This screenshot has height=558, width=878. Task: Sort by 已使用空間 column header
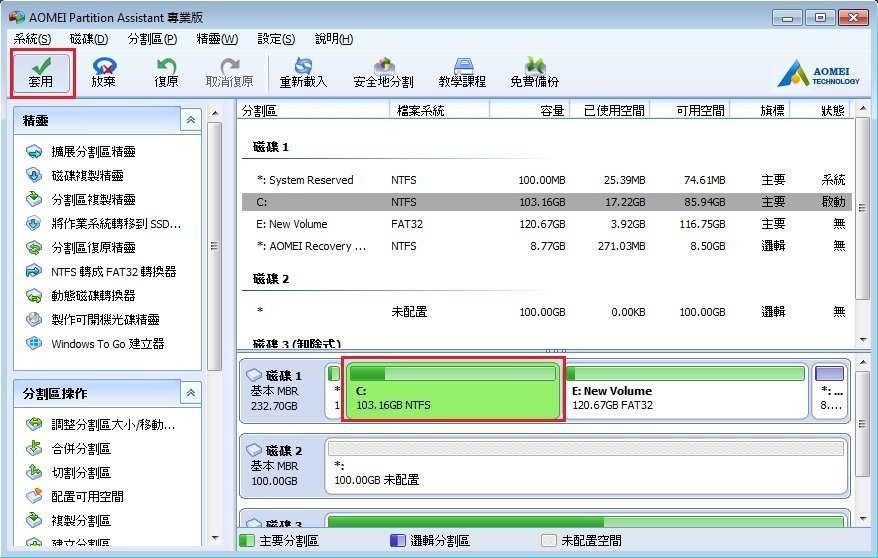point(610,110)
